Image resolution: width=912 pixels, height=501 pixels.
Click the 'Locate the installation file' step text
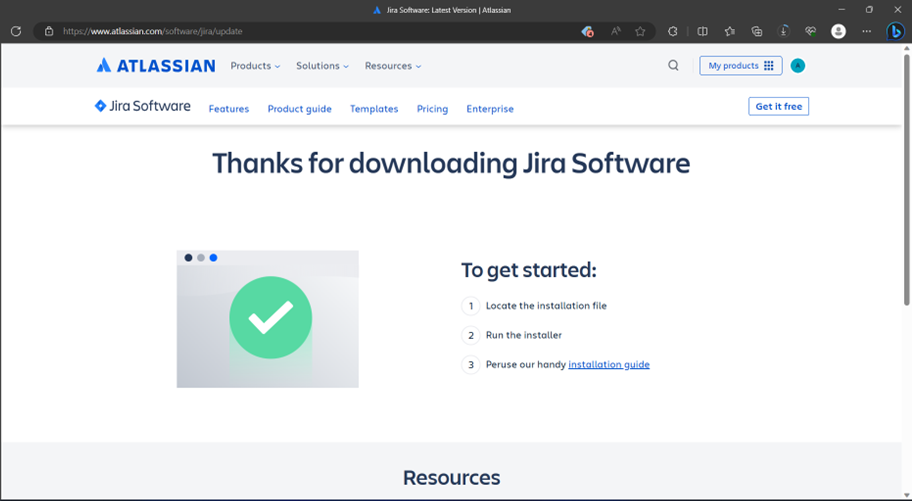tap(546, 305)
